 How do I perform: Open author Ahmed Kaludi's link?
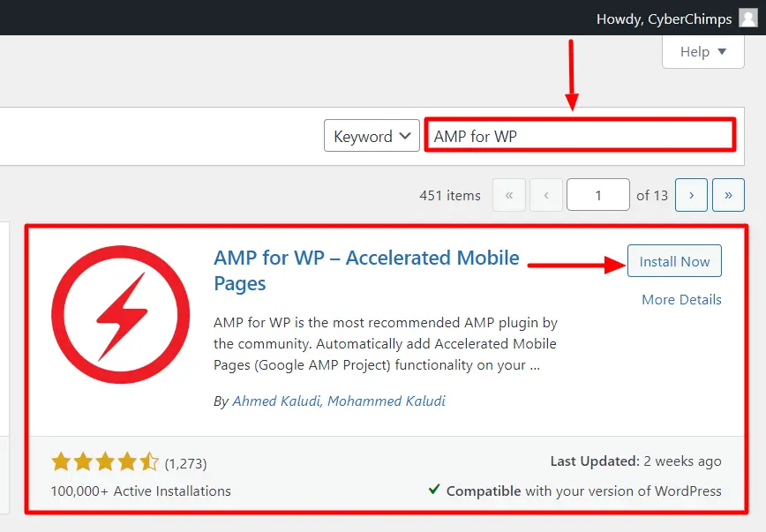(x=276, y=401)
